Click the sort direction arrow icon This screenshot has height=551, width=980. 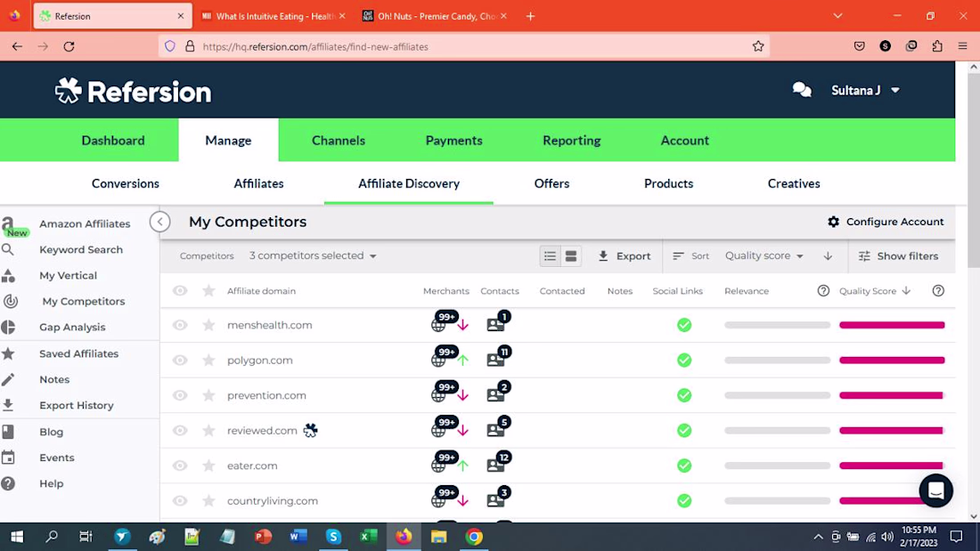click(828, 256)
